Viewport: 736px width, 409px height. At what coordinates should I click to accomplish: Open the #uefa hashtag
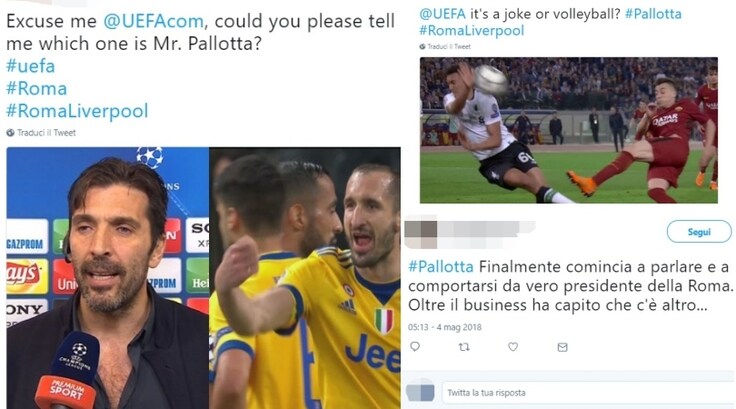click(x=31, y=66)
